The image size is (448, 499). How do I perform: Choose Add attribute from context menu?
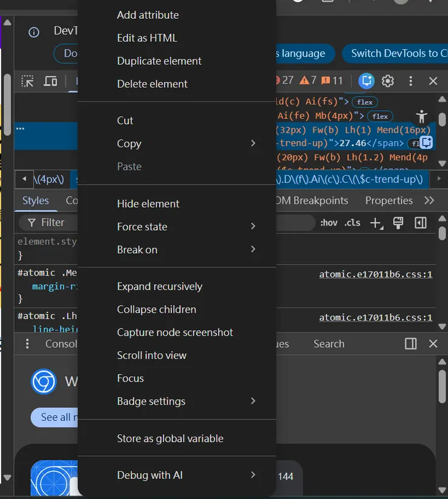(177, 15)
